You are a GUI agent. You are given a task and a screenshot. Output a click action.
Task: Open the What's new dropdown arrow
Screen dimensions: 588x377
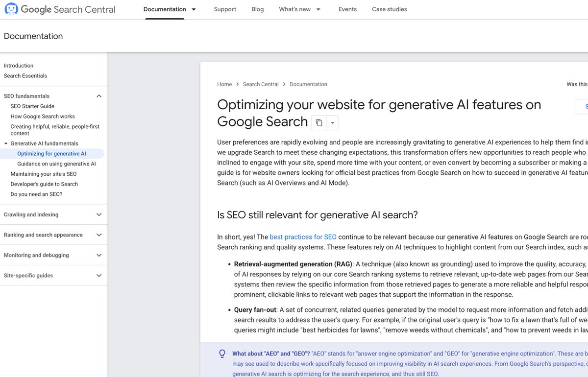tap(318, 9)
